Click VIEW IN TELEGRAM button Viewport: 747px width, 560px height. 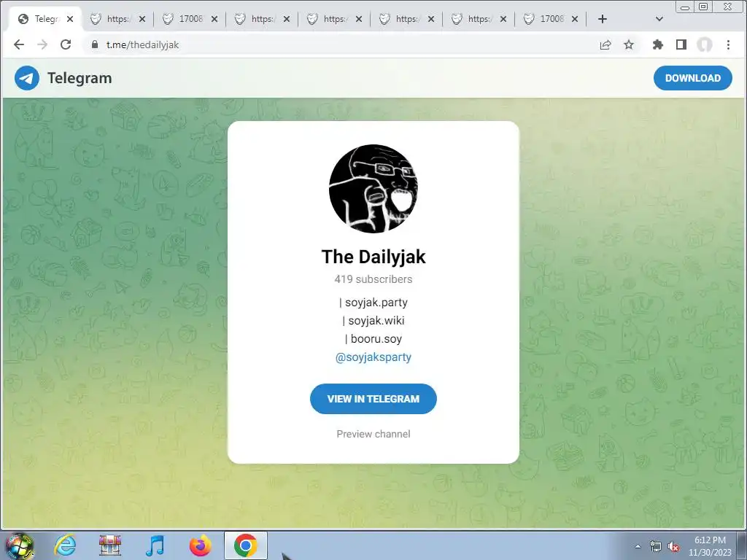pyautogui.click(x=373, y=399)
